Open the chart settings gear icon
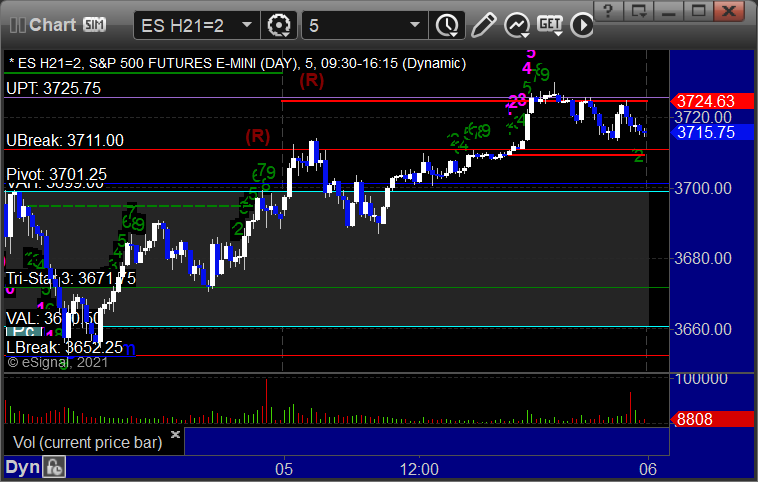 279,25
